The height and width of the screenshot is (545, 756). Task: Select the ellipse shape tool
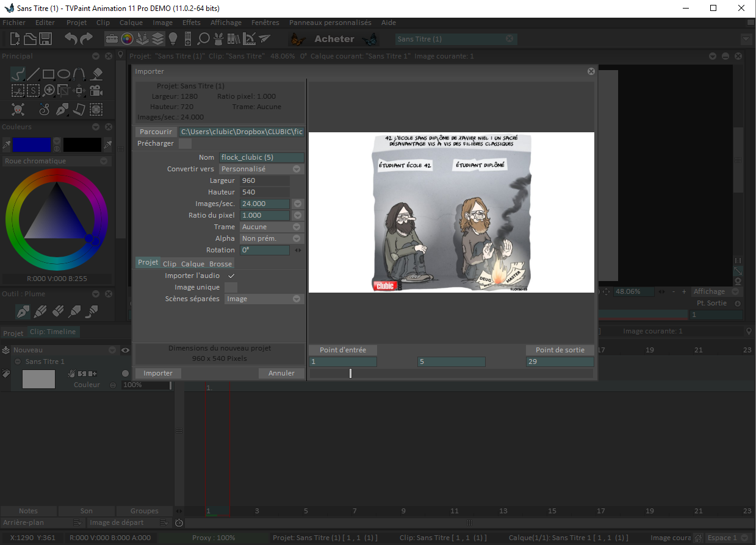click(63, 74)
